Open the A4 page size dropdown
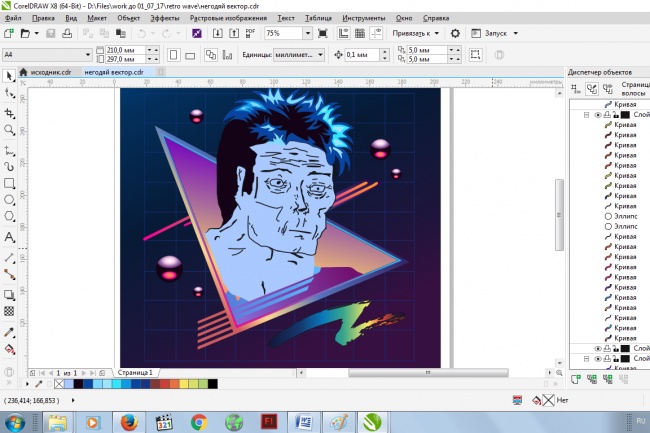The height and width of the screenshot is (433, 650). pos(88,55)
